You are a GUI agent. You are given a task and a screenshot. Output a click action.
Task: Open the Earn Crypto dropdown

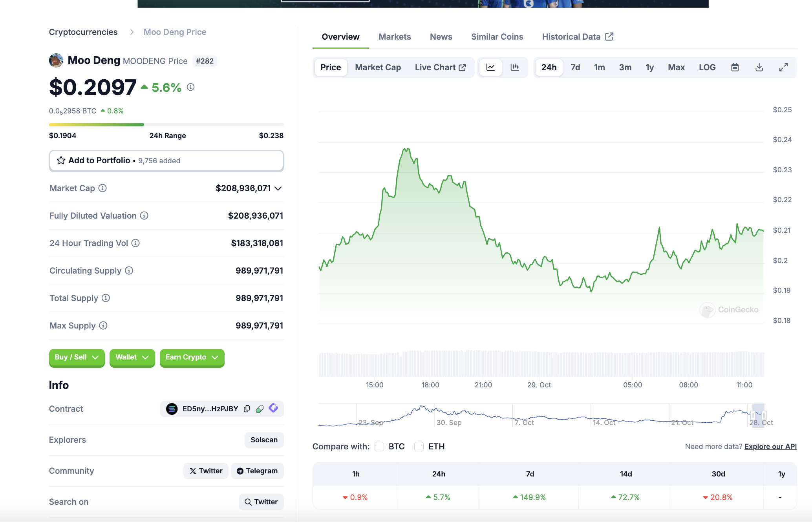[192, 357]
